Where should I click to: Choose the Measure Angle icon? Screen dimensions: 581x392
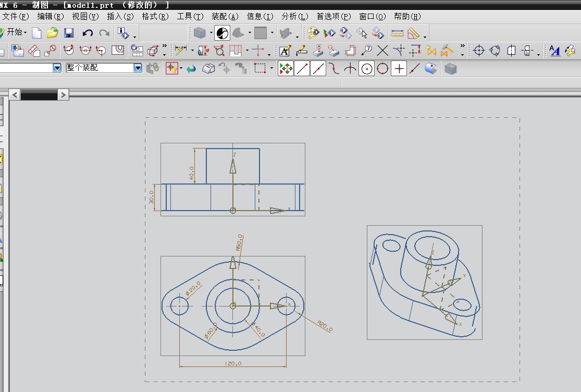point(413,33)
